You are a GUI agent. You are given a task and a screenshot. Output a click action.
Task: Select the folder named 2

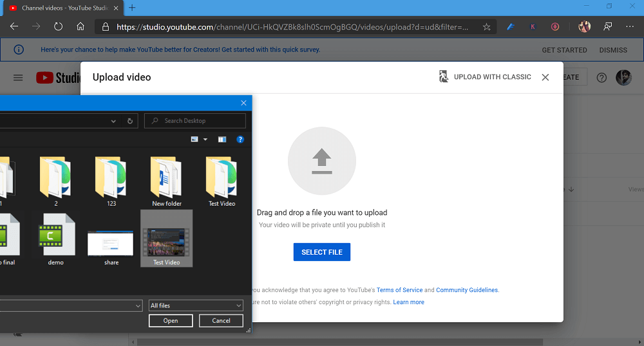tap(56, 181)
